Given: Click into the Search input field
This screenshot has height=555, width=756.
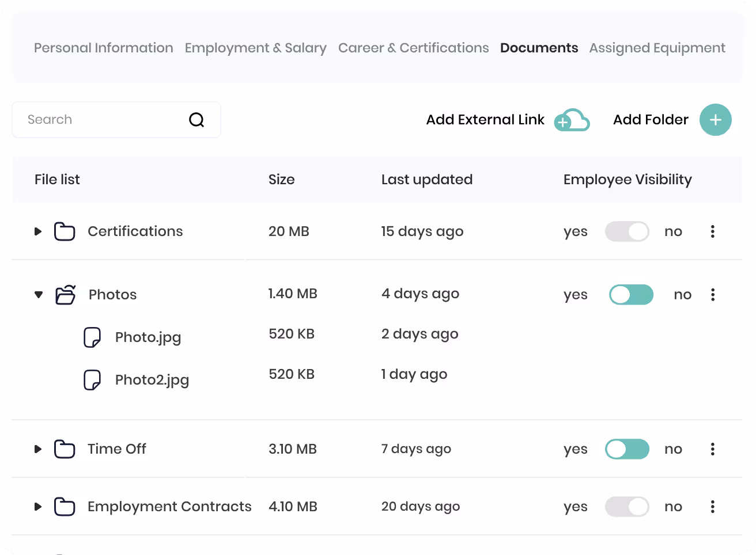Looking at the screenshot, I should click(x=116, y=120).
